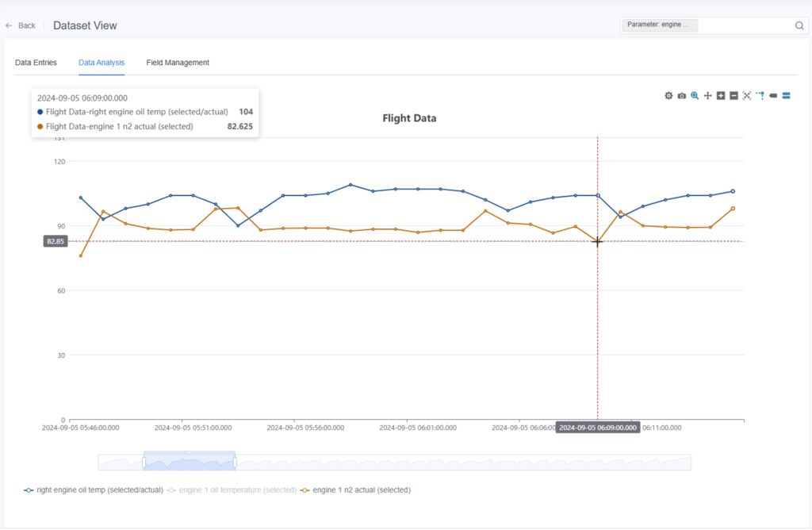Toggle compare data on hover icon
Viewport: 812px width, 530px height.
(786, 96)
